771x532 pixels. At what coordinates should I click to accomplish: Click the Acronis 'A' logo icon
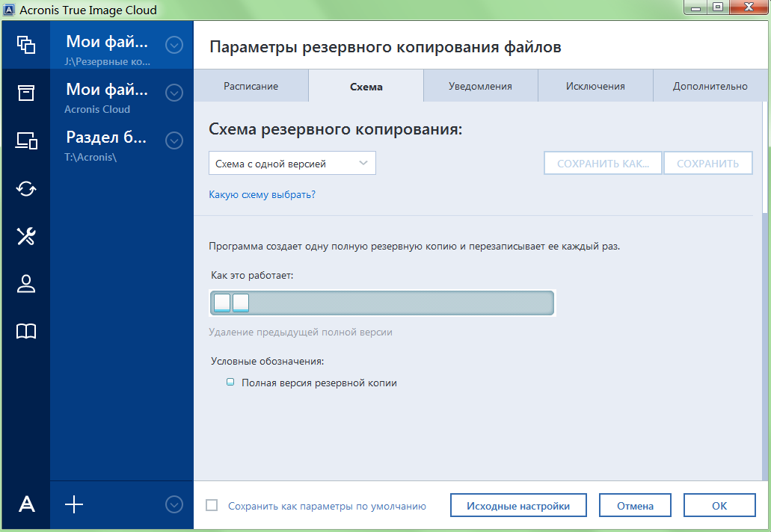click(x=26, y=505)
